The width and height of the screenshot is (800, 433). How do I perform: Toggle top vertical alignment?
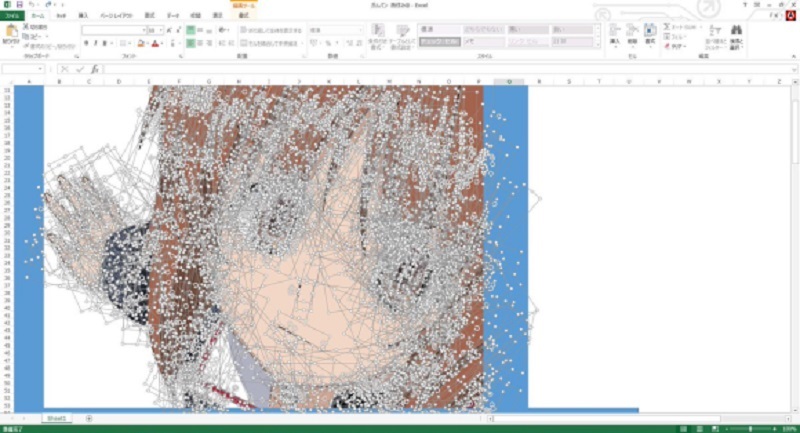190,31
